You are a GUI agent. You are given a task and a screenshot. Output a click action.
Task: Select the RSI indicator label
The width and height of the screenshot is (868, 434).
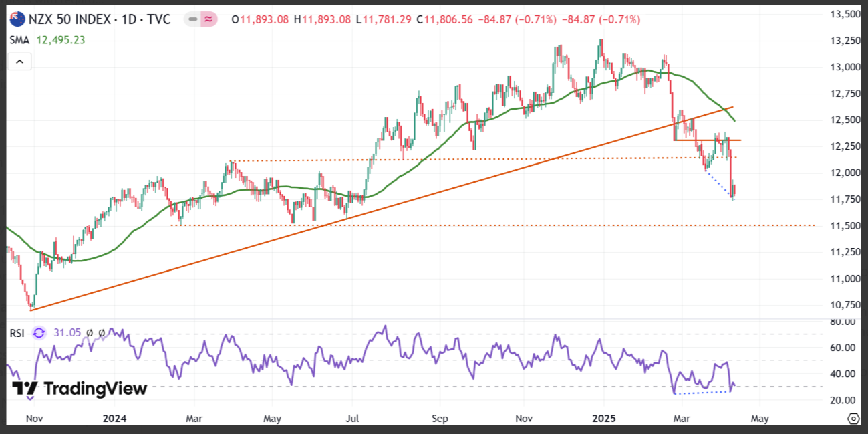(17, 332)
